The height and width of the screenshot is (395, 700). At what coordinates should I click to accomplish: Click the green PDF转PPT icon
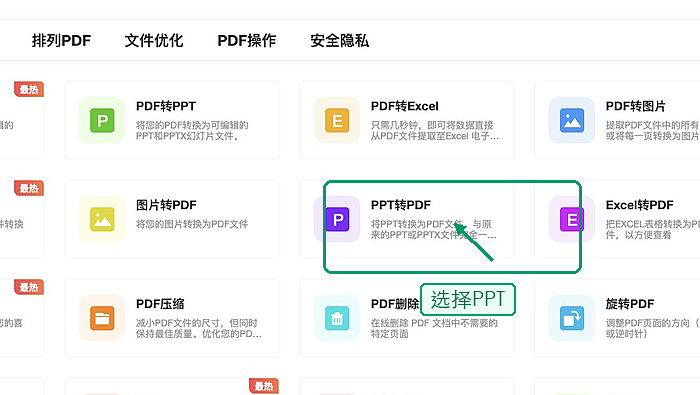point(102,121)
